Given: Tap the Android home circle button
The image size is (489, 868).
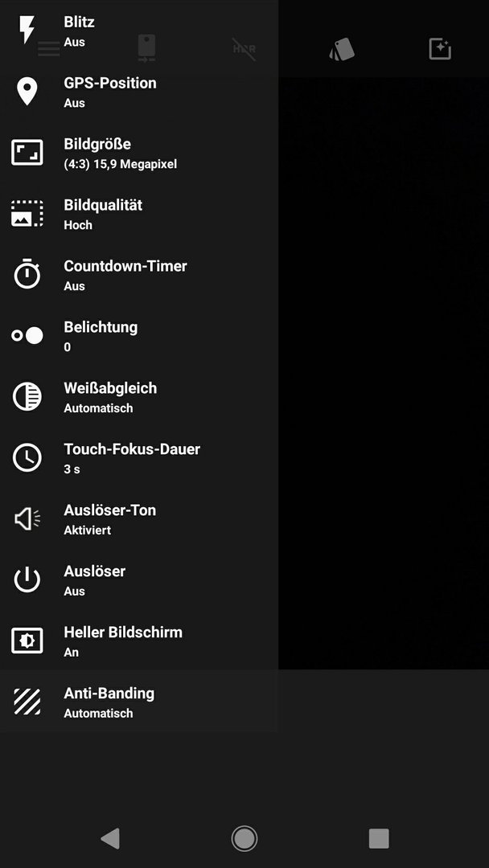Looking at the screenshot, I should pos(244,838).
